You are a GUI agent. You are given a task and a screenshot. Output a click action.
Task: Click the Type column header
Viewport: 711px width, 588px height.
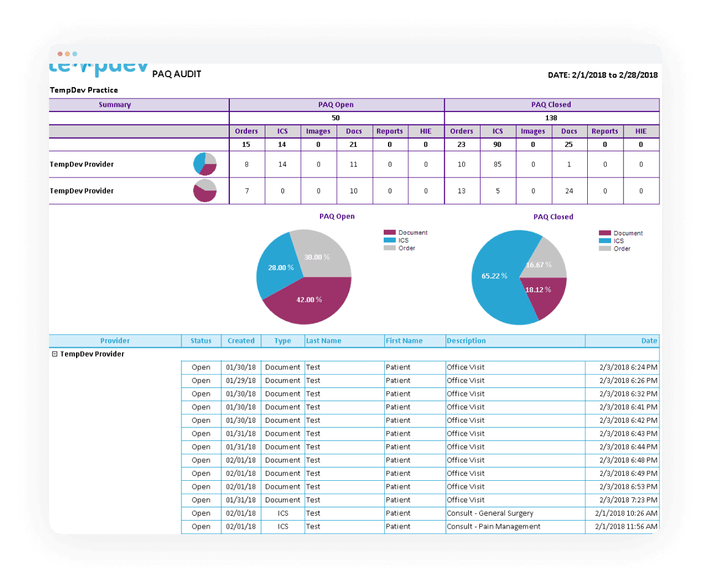pyautogui.click(x=283, y=341)
